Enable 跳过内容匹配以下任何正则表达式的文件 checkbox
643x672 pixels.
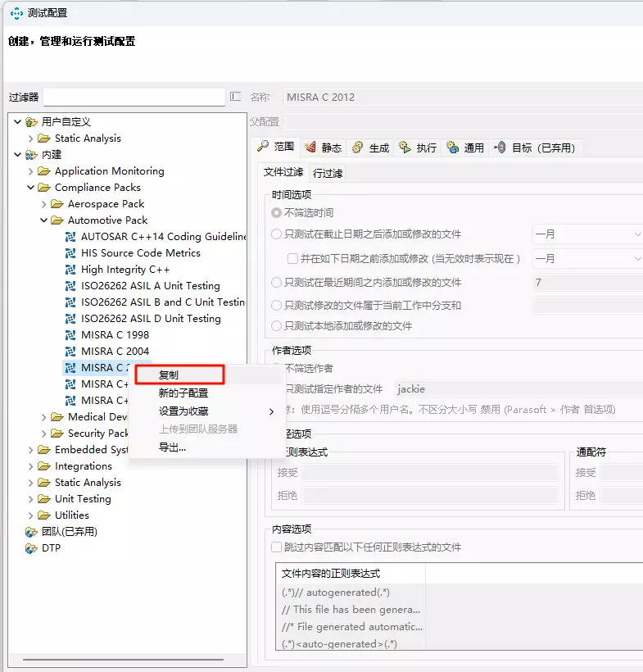277,547
